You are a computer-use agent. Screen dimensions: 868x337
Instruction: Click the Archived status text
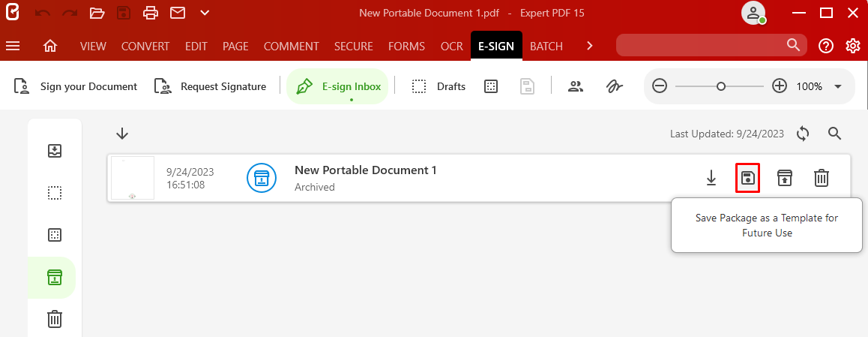pos(314,188)
